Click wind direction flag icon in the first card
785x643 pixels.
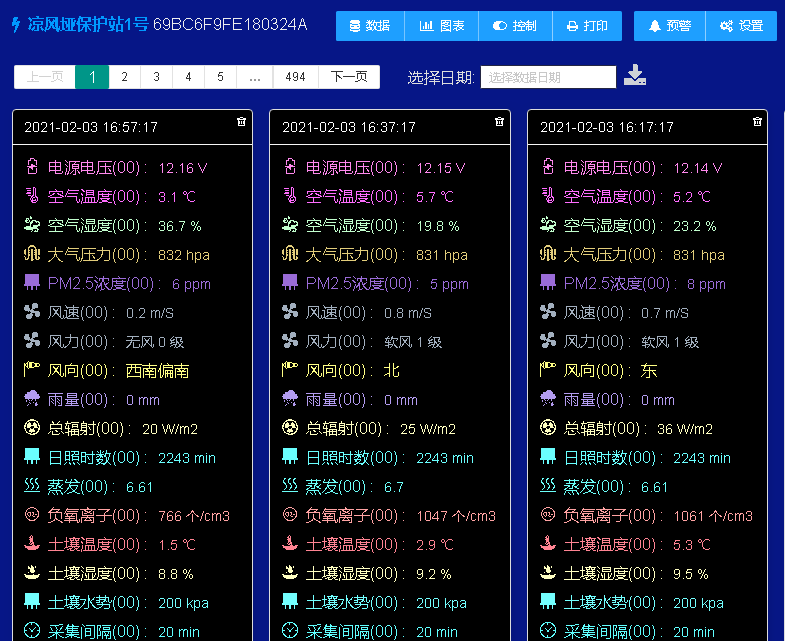(x=32, y=370)
